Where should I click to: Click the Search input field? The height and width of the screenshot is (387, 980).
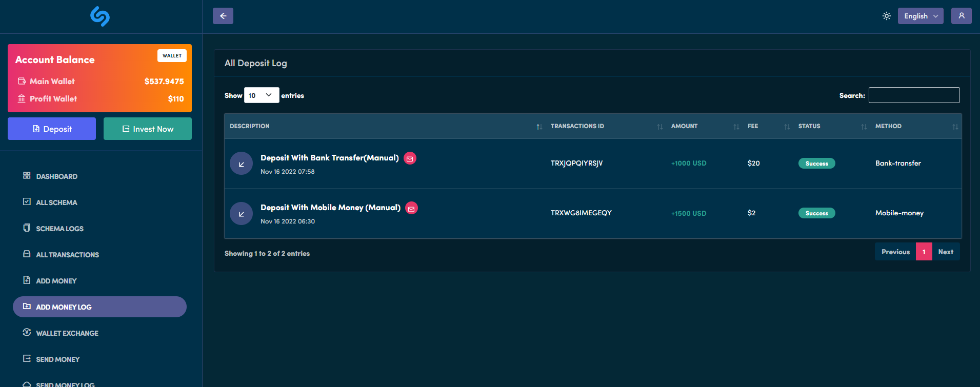click(914, 95)
